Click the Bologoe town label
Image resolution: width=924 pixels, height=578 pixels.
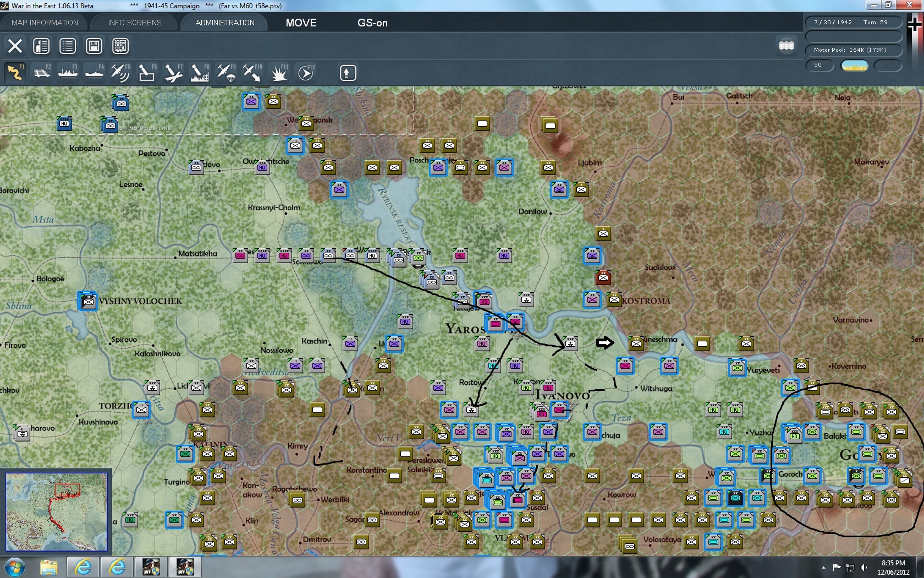[50, 279]
